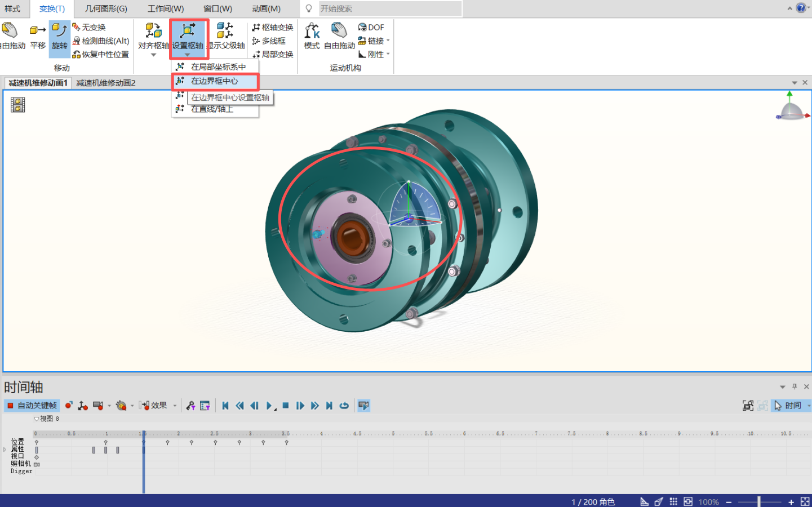This screenshot has width=812, height=507.
Task: Click the 无变换 (No Transform) option
Action: (89, 27)
